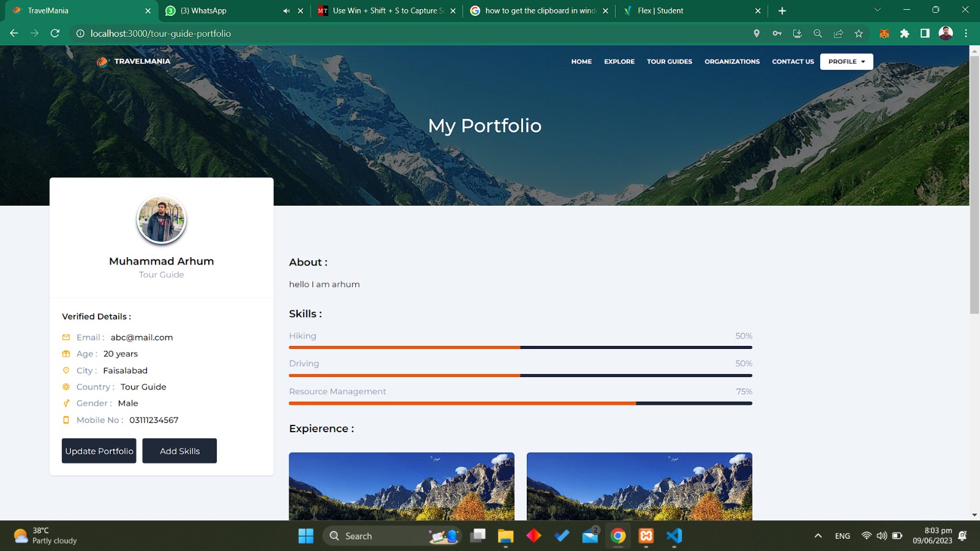This screenshot has height=551, width=980.
Task: Click the Chrome zoom magnifier icon
Action: [818, 34]
